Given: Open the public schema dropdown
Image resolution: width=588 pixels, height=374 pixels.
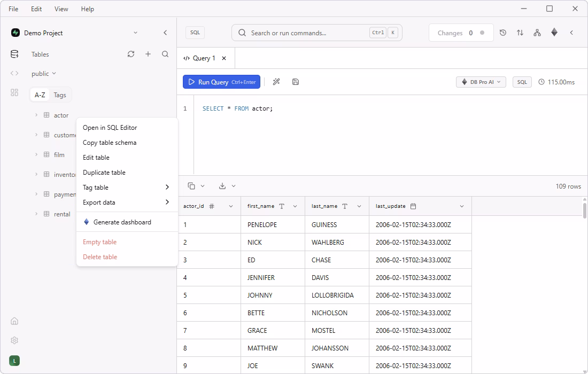Looking at the screenshot, I should click(x=44, y=73).
